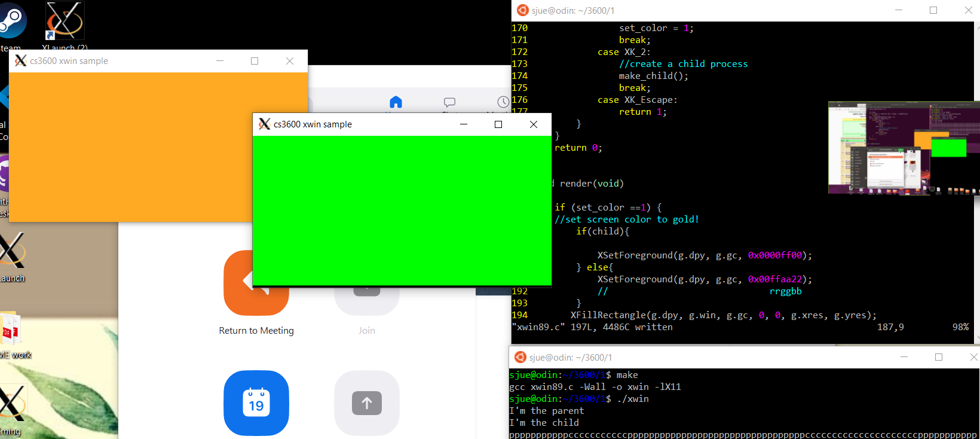Click 'make_child();' on line 174

click(654, 76)
